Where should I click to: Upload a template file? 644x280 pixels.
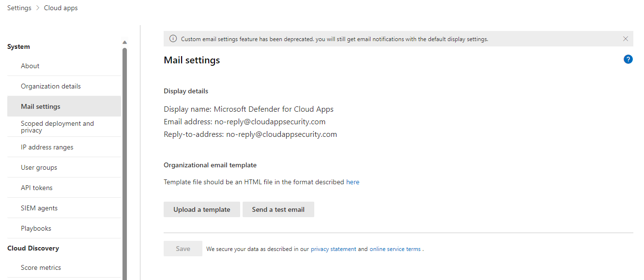tap(201, 209)
